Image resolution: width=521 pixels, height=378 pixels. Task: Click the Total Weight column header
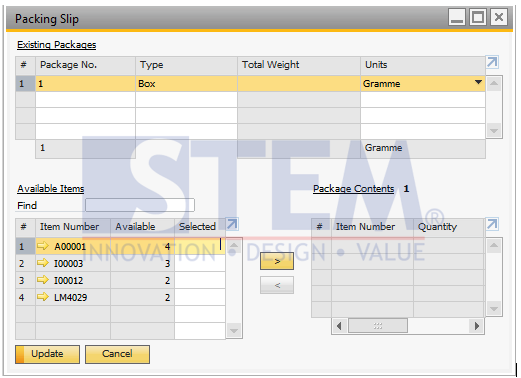[x=299, y=65]
